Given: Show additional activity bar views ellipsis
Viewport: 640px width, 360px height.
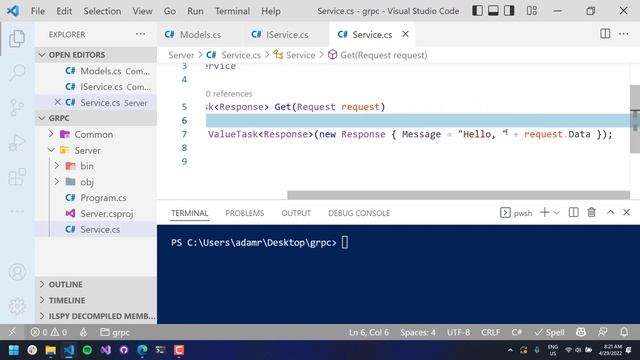Looking at the screenshot, I should click(x=17, y=211).
